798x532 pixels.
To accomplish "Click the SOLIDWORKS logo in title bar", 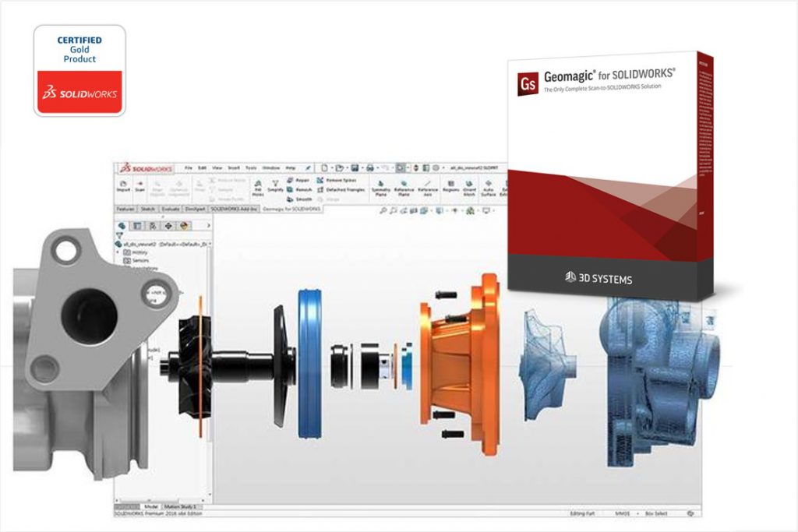I will point(146,168).
